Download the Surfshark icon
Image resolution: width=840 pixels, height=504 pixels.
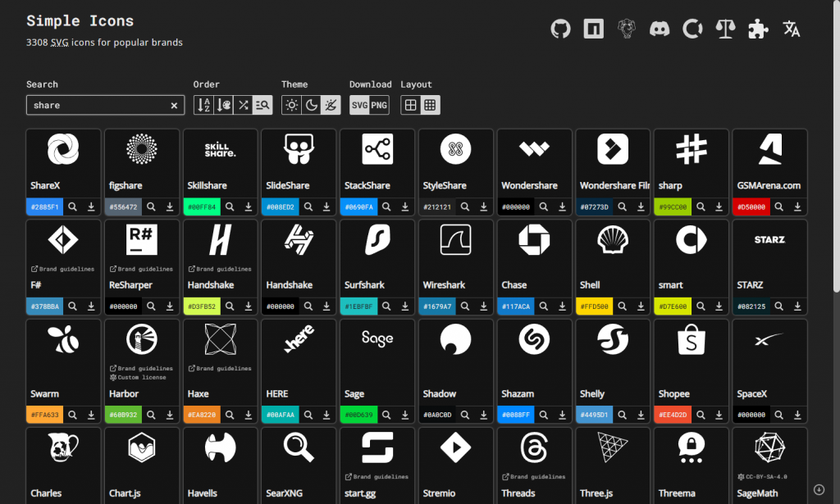coord(405,306)
